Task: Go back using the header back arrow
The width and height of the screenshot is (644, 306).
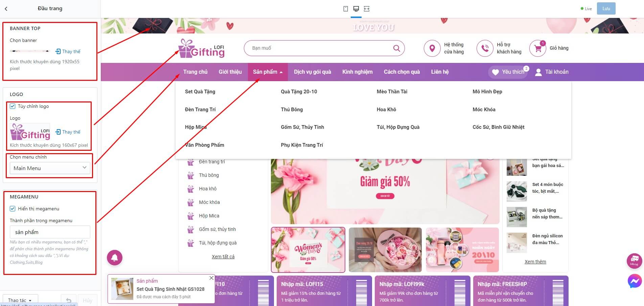Action: pos(6,9)
